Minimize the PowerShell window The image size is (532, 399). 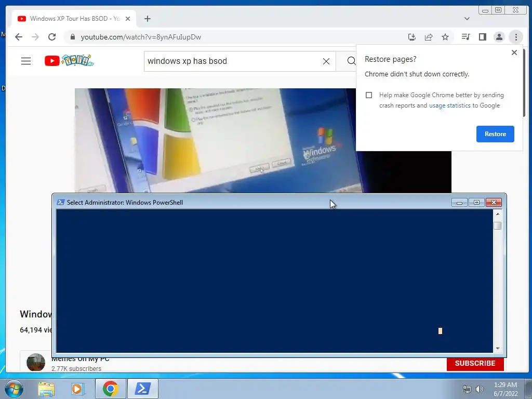click(x=459, y=203)
